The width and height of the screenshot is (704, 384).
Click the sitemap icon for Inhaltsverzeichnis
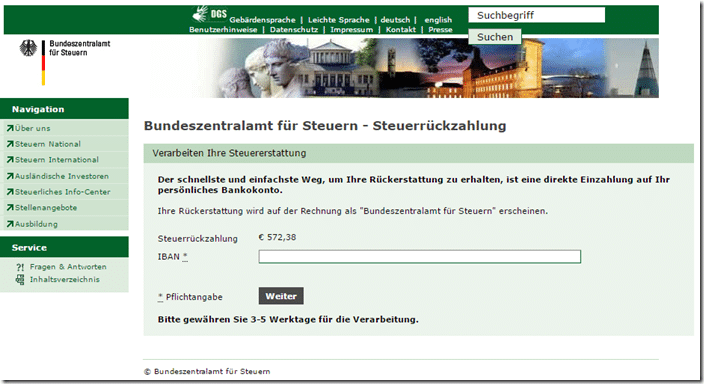(20, 280)
